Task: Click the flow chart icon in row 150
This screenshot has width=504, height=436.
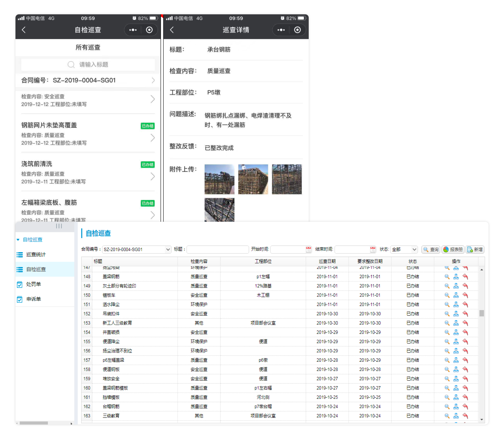Action: tap(456, 295)
